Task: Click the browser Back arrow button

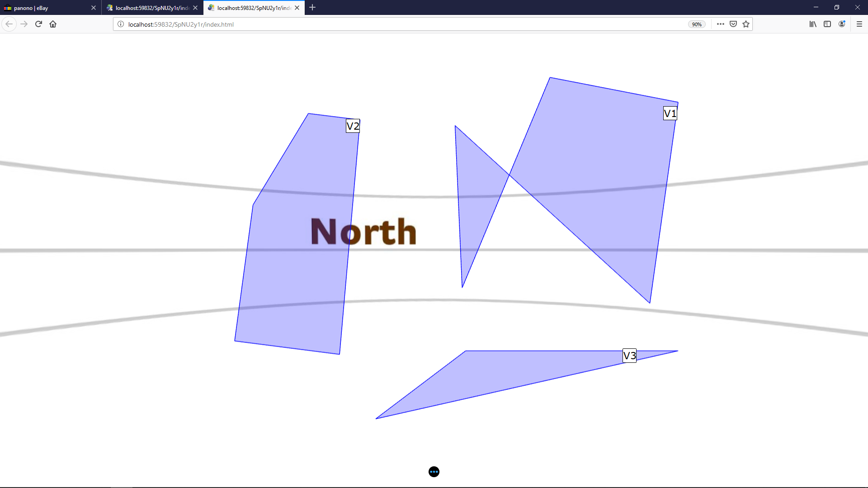Action: pyautogui.click(x=9, y=24)
